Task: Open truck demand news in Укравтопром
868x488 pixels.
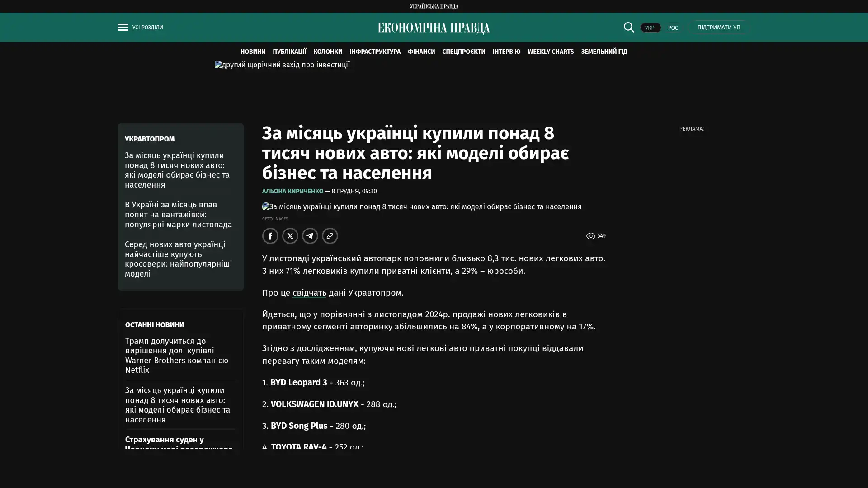Action: click(x=178, y=215)
